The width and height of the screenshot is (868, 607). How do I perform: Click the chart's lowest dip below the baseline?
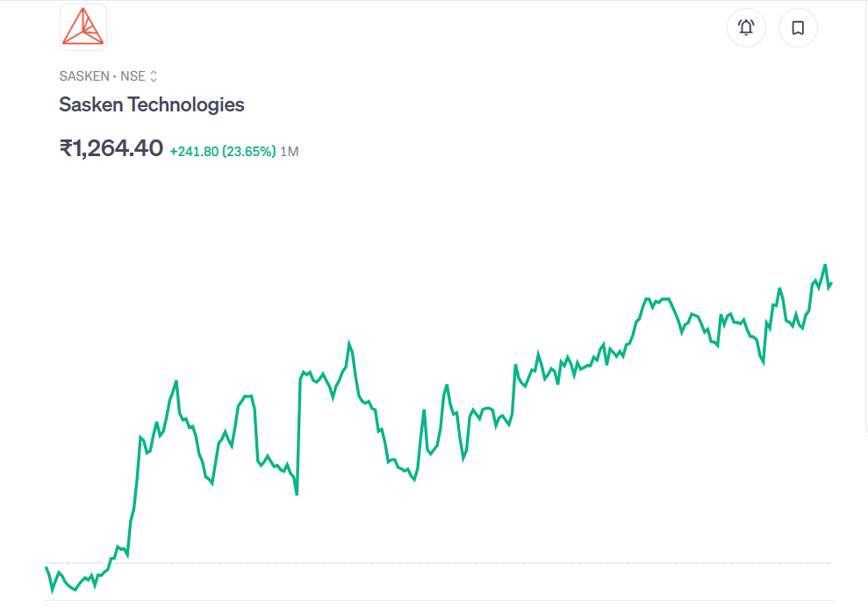point(53,590)
